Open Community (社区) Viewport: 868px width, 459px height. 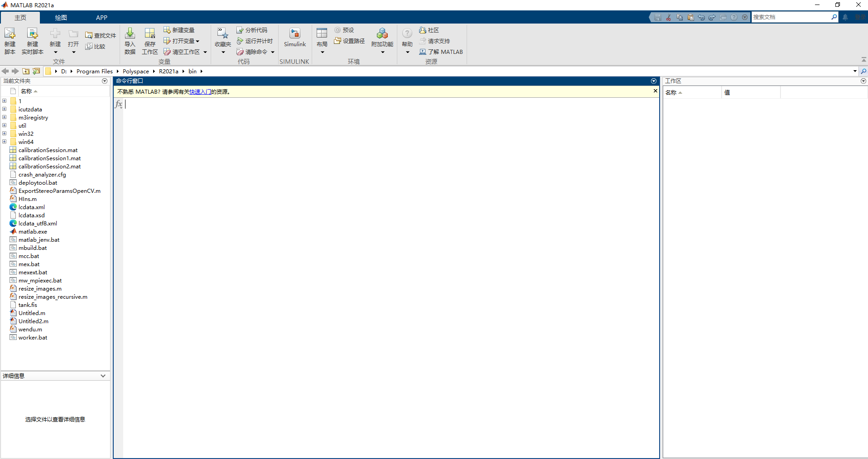pos(429,30)
